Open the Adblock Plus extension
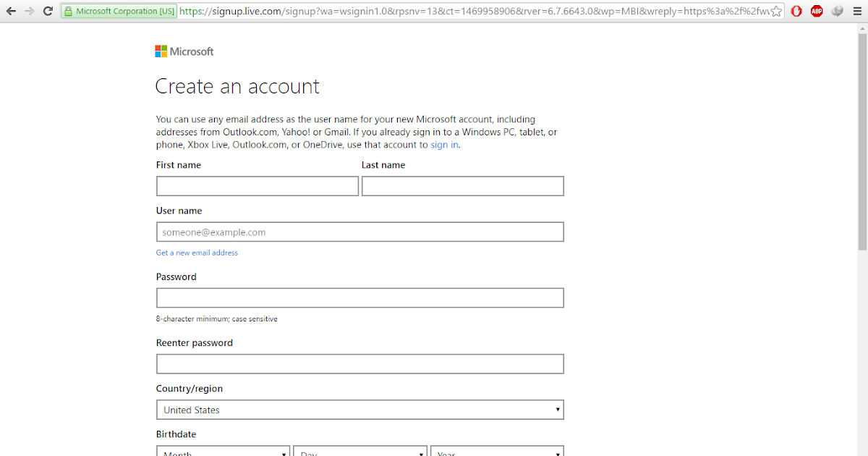The image size is (868, 456). [x=817, y=12]
